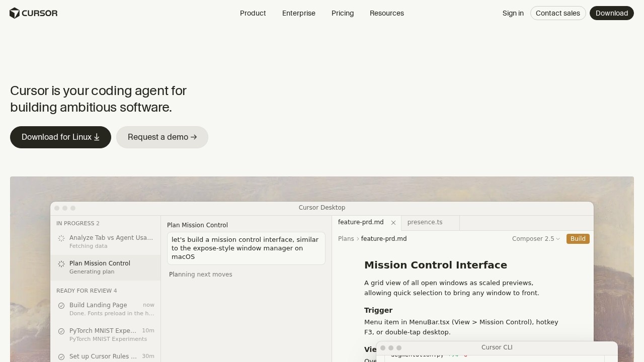Click the checkmark icon for PyTorch MNIST
This screenshot has width=644, height=362.
click(x=61, y=331)
